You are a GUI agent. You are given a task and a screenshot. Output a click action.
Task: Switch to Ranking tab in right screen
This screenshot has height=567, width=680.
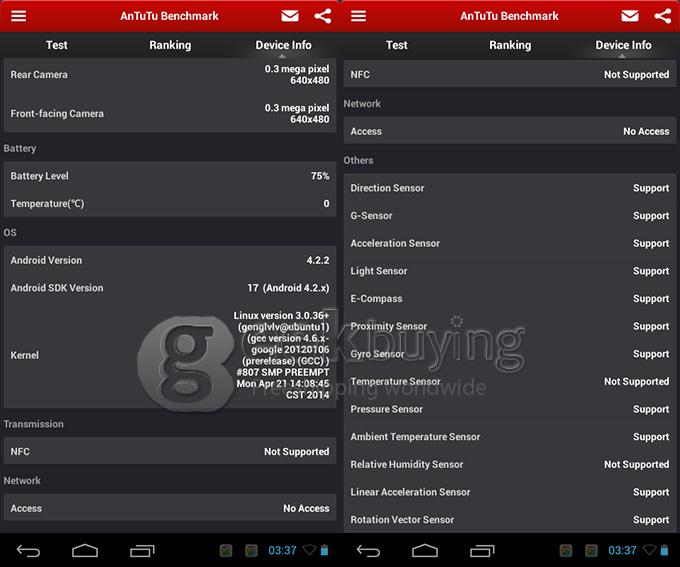pyautogui.click(x=510, y=45)
